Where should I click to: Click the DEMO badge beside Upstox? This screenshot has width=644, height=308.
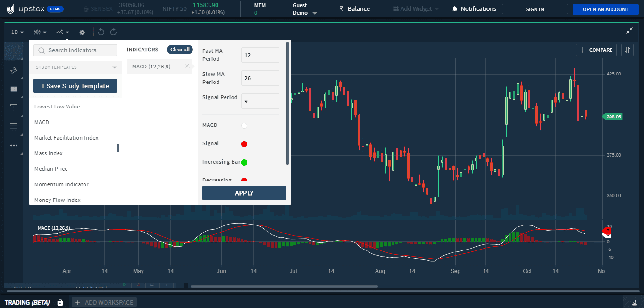click(55, 9)
